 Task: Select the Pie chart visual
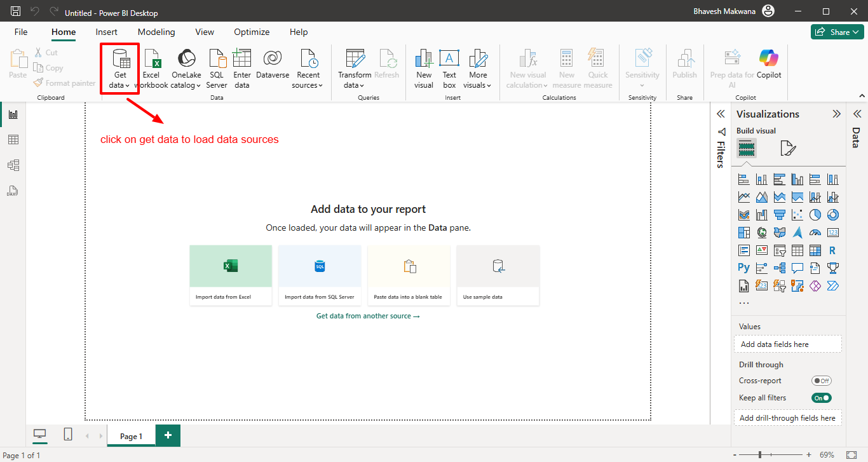[815, 215]
